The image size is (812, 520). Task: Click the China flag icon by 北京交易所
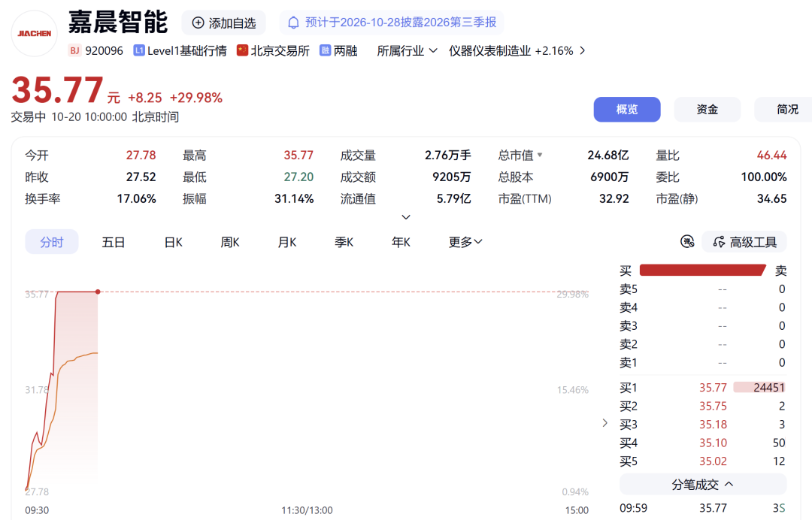(x=242, y=50)
